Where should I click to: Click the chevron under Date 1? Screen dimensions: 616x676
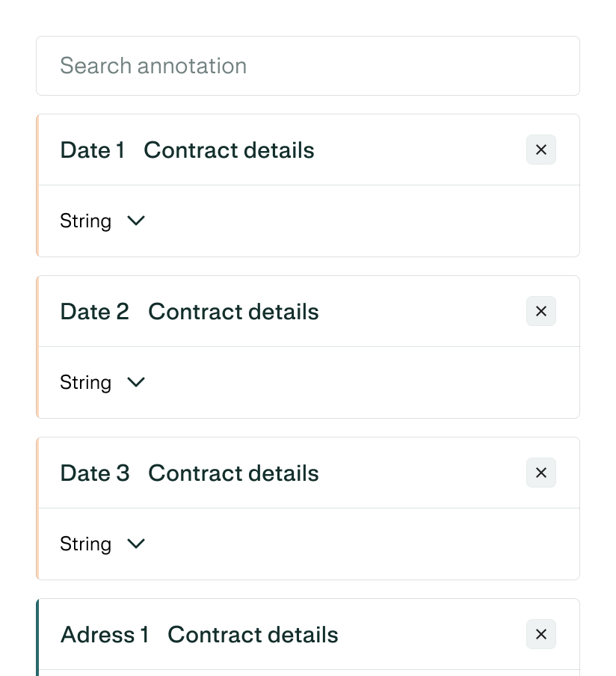[136, 221]
